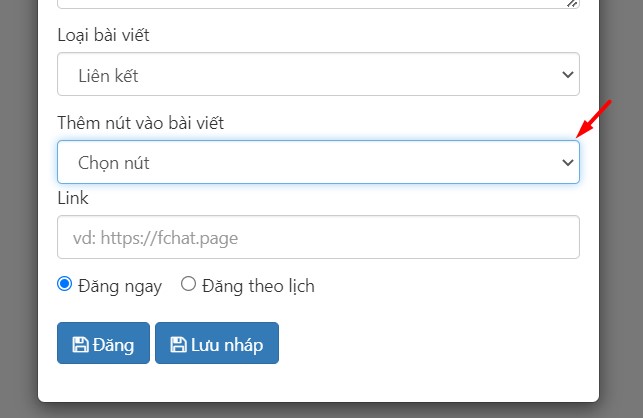Open the Loại bài viết dropdown showing Liên kết

click(318, 74)
